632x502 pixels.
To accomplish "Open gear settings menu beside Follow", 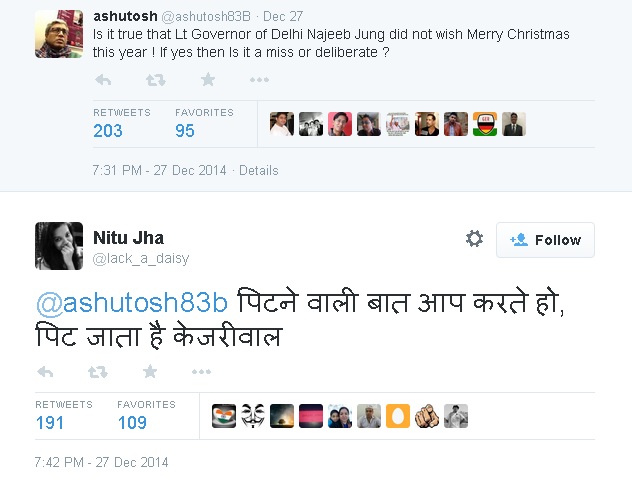I will [474, 239].
